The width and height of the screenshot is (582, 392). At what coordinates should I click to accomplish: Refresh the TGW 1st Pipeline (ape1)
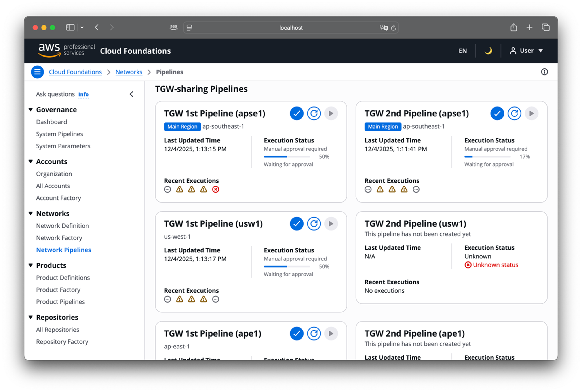[x=314, y=333]
